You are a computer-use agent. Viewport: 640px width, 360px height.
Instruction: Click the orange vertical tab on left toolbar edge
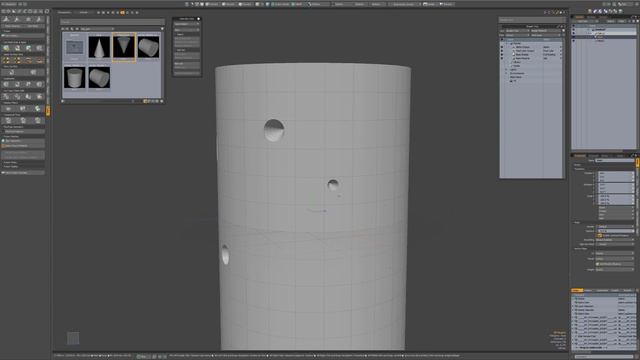pyautogui.click(x=48, y=111)
